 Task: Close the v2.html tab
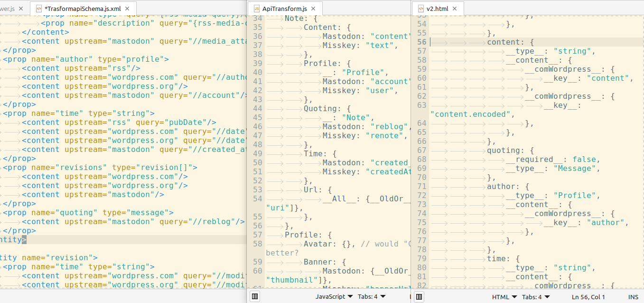pyautogui.click(x=455, y=9)
